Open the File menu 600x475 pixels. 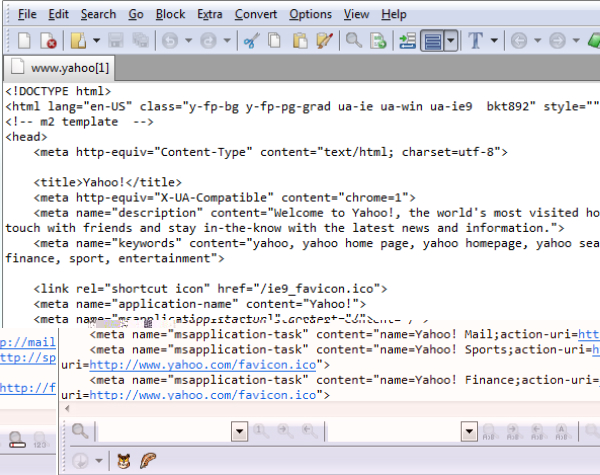27,14
